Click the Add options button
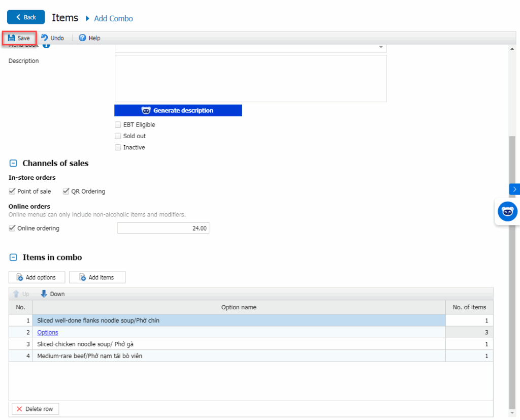520x420 pixels. pyautogui.click(x=37, y=277)
